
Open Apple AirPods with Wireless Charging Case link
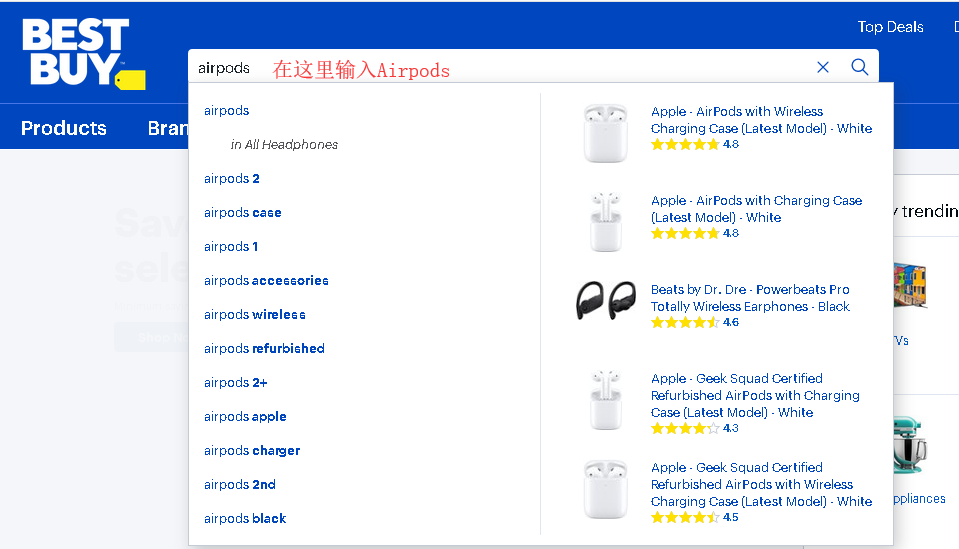tap(761, 120)
